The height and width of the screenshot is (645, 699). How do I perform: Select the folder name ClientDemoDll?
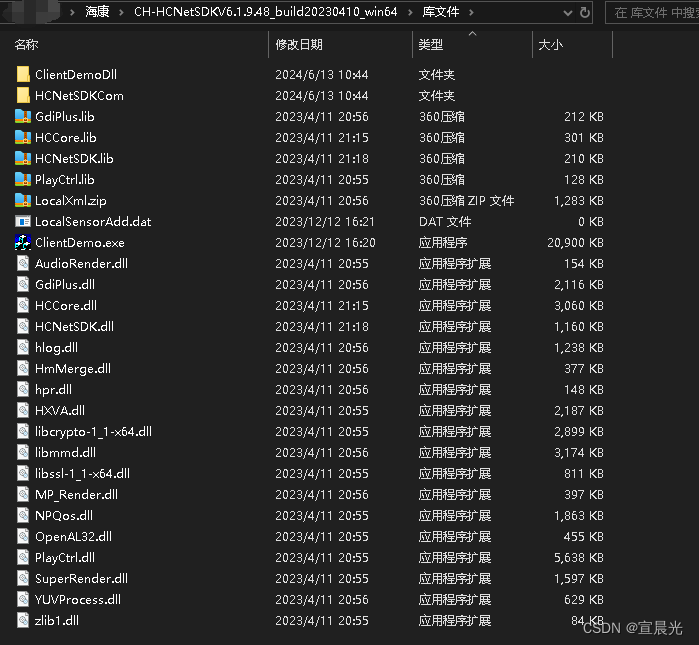click(x=76, y=74)
